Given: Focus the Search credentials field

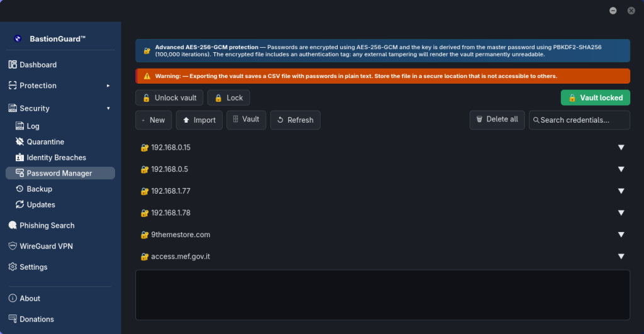Looking at the screenshot, I should point(579,120).
